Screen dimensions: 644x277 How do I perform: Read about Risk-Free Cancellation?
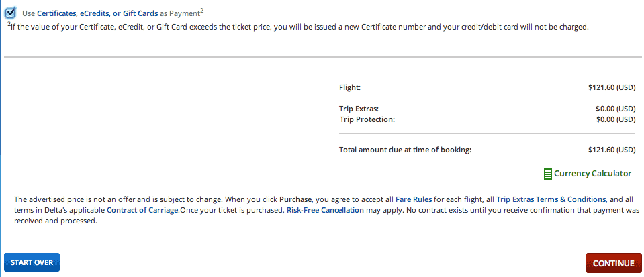(x=325, y=210)
